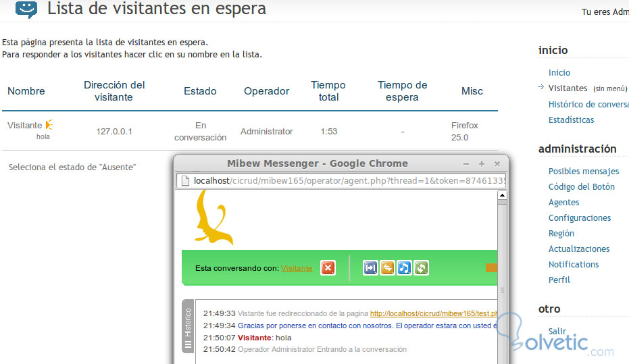Click the page icon in Chrome address bar
Screen dimensions: 629x364
(x=185, y=181)
